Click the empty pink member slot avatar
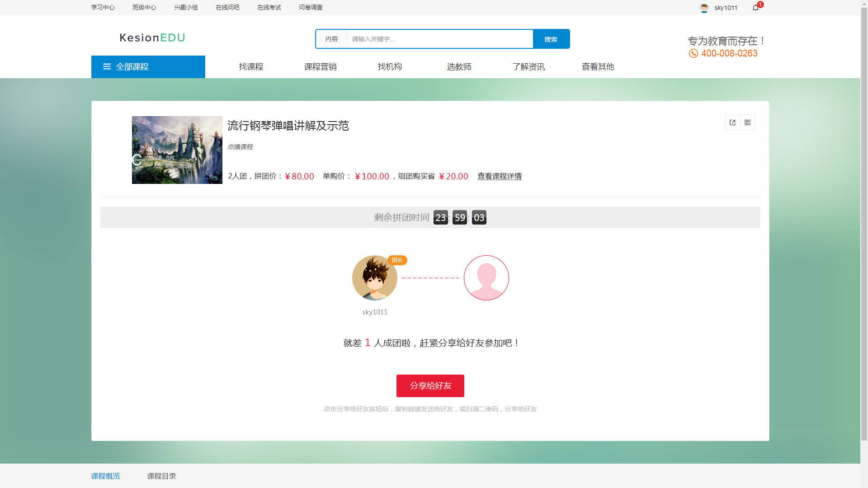 (486, 277)
